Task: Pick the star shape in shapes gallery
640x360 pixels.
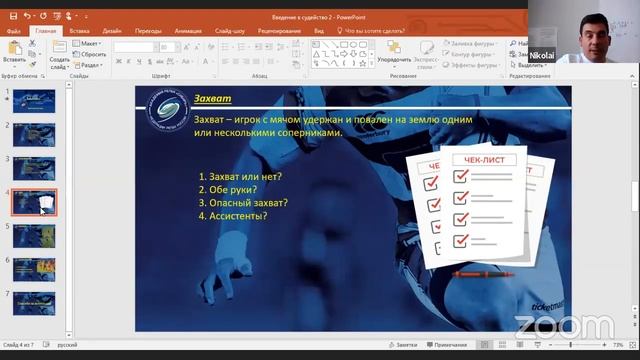Action: [x=362, y=63]
